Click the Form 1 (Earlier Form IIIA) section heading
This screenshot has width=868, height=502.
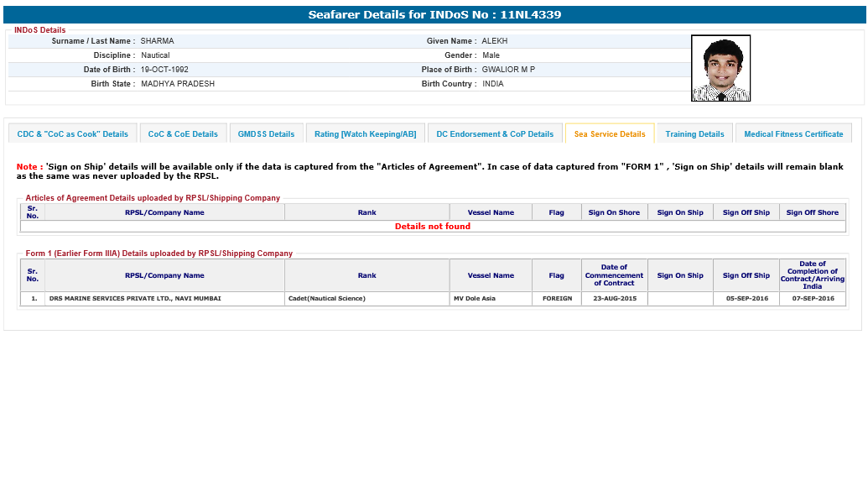[x=159, y=254]
